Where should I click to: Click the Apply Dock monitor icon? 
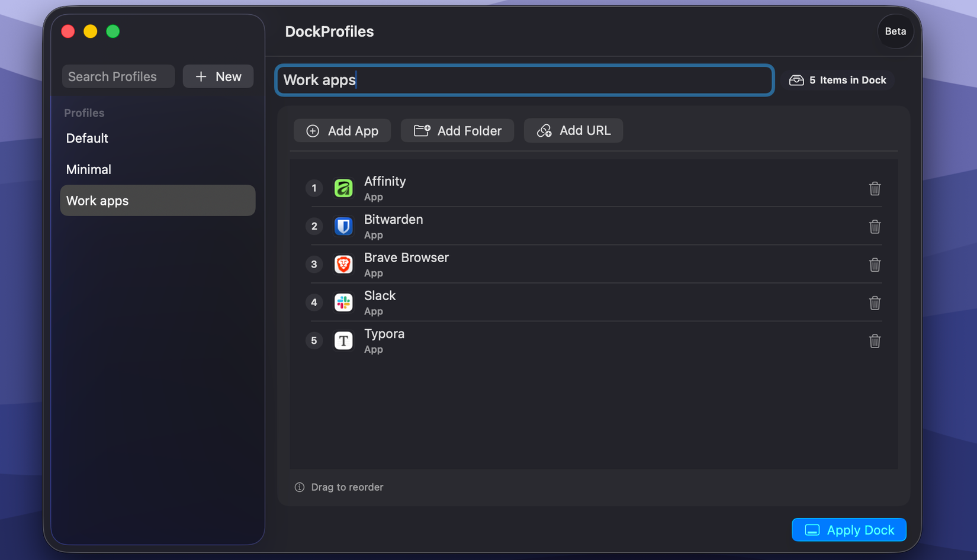[x=813, y=530]
